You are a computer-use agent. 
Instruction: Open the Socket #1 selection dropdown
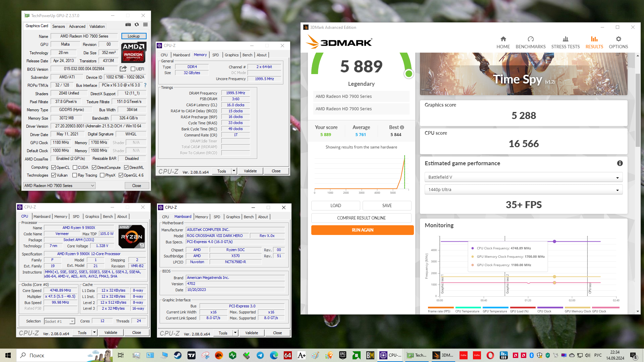pos(59,321)
